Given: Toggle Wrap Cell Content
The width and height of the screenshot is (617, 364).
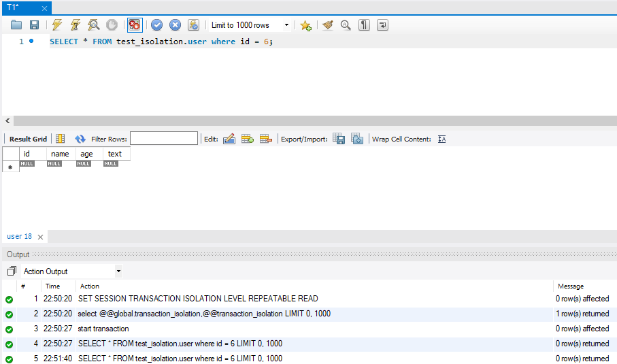Looking at the screenshot, I should click(x=442, y=139).
